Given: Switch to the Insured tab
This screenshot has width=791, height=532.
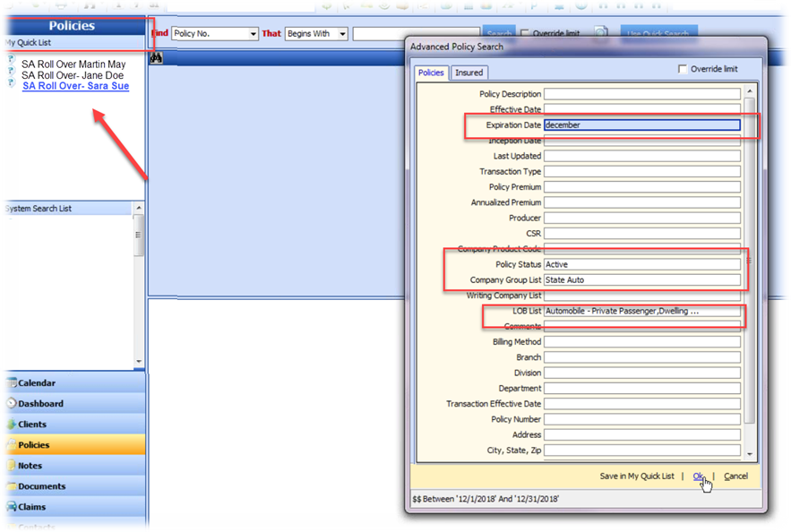Looking at the screenshot, I should (x=469, y=73).
